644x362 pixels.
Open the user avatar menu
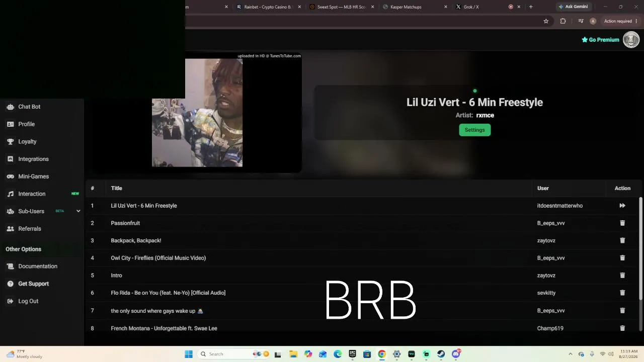[631, 40]
